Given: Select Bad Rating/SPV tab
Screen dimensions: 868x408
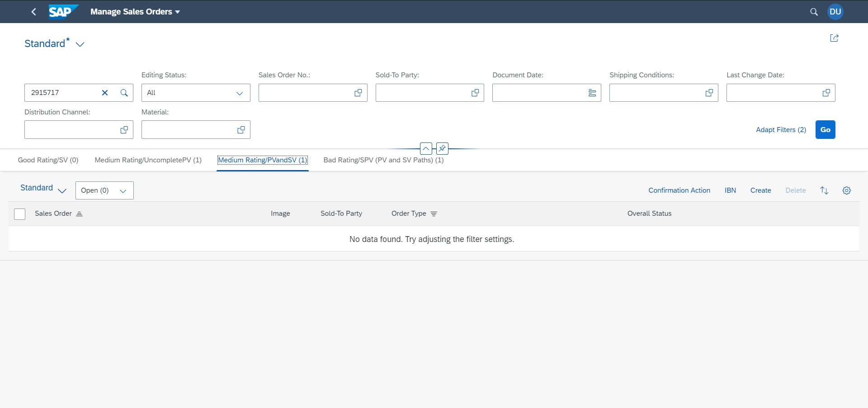Looking at the screenshot, I should pyautogui.click(x=383, y=160).
